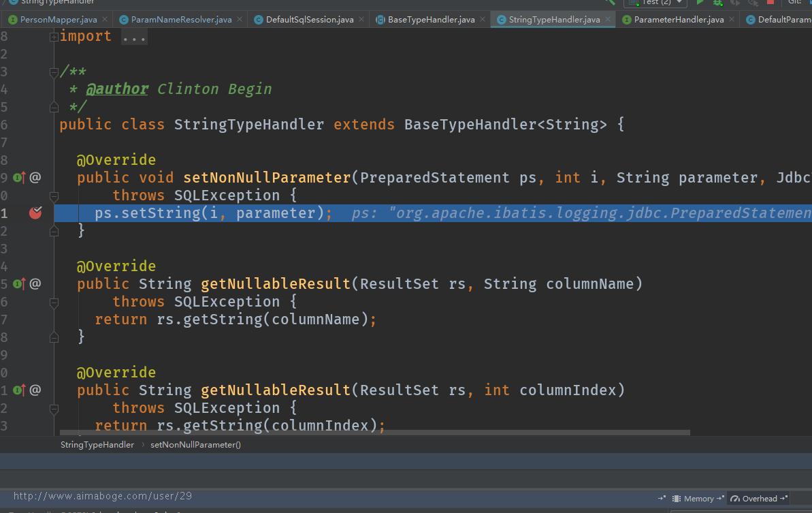Collapse the Javadoc comment at its opening line
Viewport: 812px width, 513px height.
[54, 72]
